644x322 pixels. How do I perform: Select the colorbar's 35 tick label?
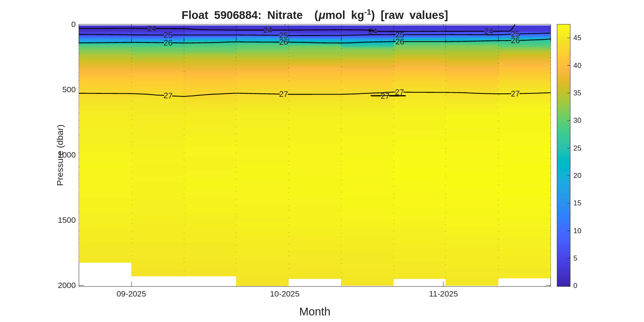pyautogui.click(x=577, y=93)
